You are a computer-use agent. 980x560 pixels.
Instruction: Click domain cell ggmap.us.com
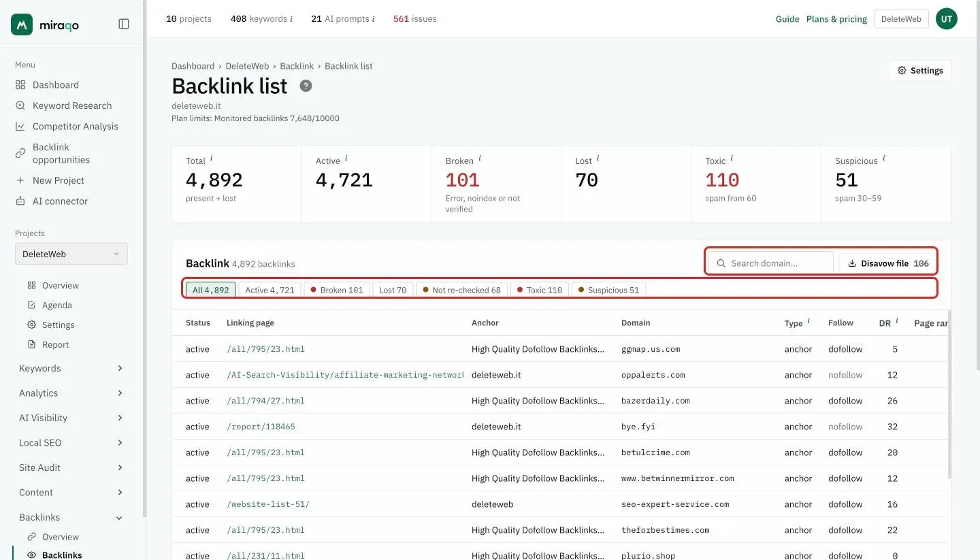(651, 349)
